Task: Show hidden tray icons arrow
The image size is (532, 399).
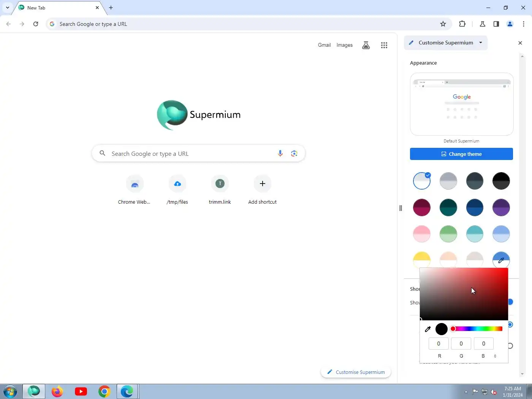Action: pyautogui.click(x=466, y=392)
